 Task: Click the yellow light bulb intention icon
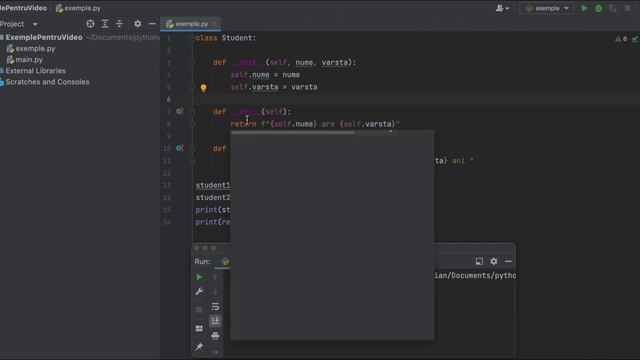(203, 88)
